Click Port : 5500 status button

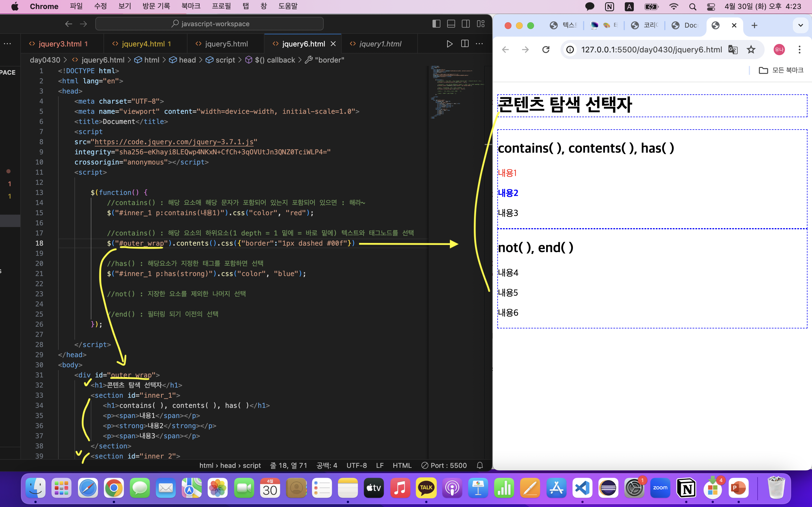[x=444, y=465]
